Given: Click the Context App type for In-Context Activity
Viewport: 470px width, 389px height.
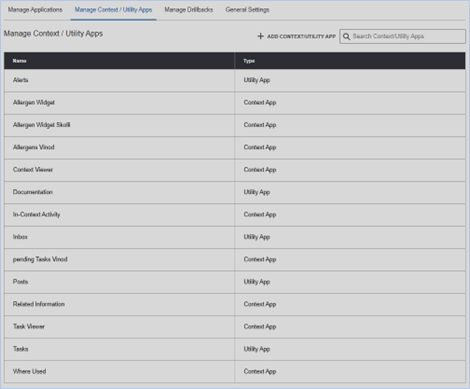Looking at the screenshot, I should tap(260, 214).
